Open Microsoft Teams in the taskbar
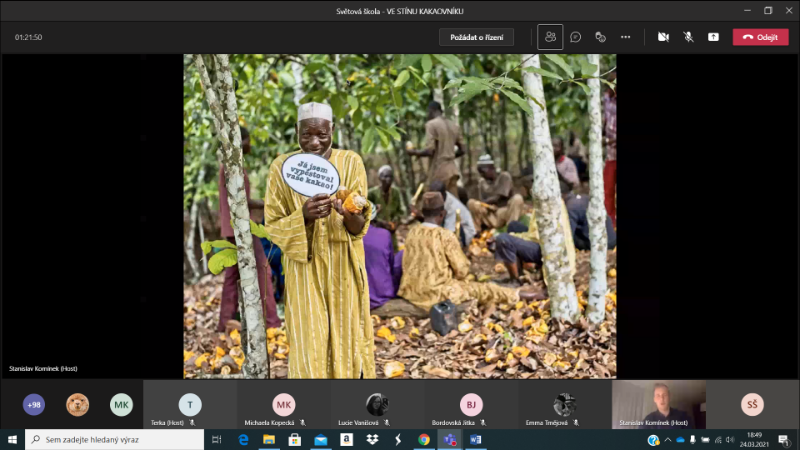 click(449, 439)
